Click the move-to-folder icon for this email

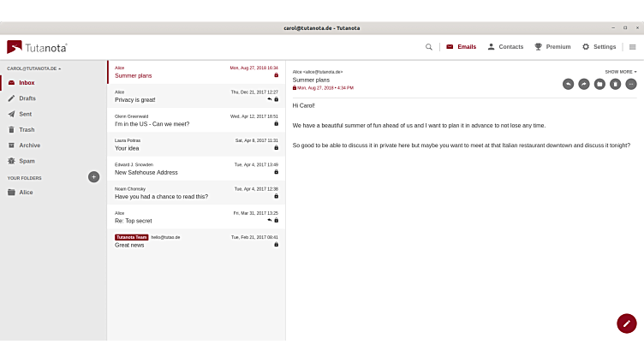599,84
